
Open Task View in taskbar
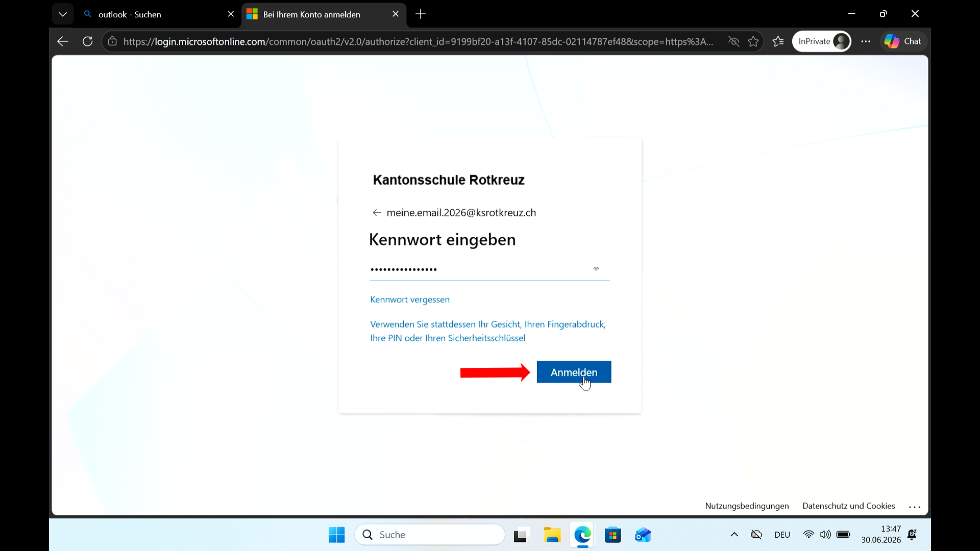click(520, 535)
